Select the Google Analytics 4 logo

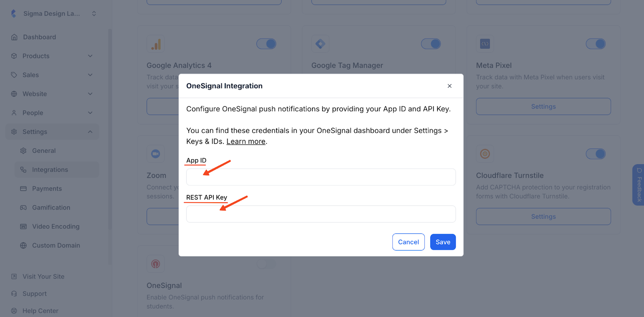(155, 43)
